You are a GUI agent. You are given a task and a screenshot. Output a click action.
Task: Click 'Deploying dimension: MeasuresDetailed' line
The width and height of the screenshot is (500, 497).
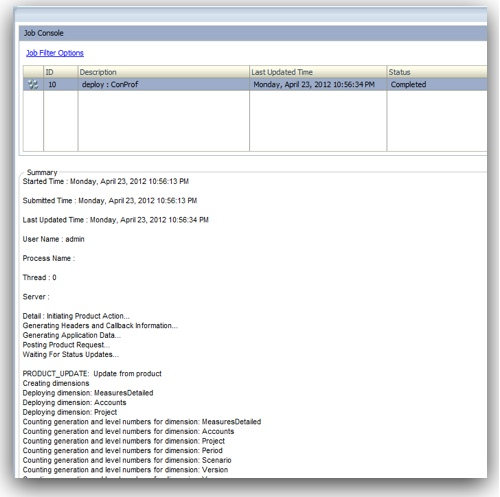tap(88, 393)
